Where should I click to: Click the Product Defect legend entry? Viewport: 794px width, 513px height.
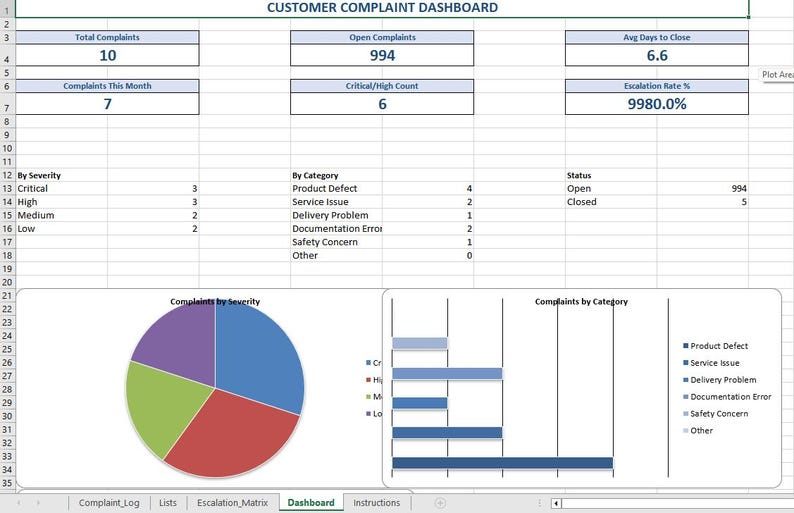[x=716, y=346]
